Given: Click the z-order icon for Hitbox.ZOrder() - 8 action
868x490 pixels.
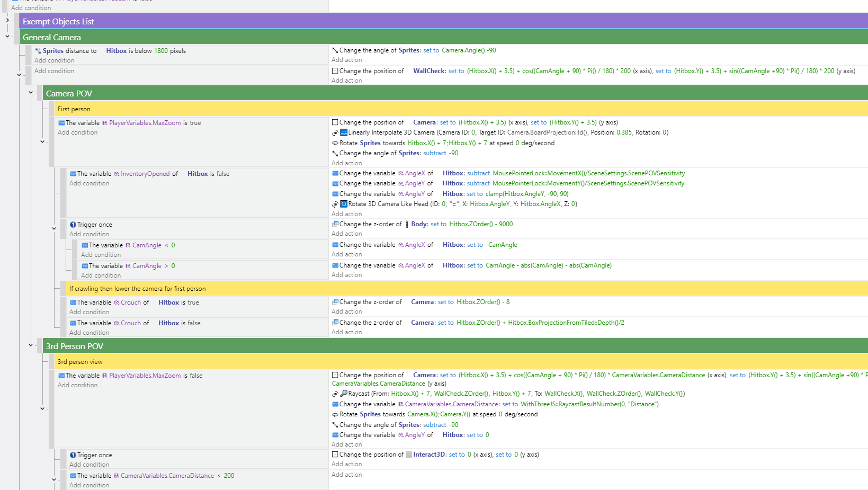Looking at the screenshot, I should click(335, 302).
